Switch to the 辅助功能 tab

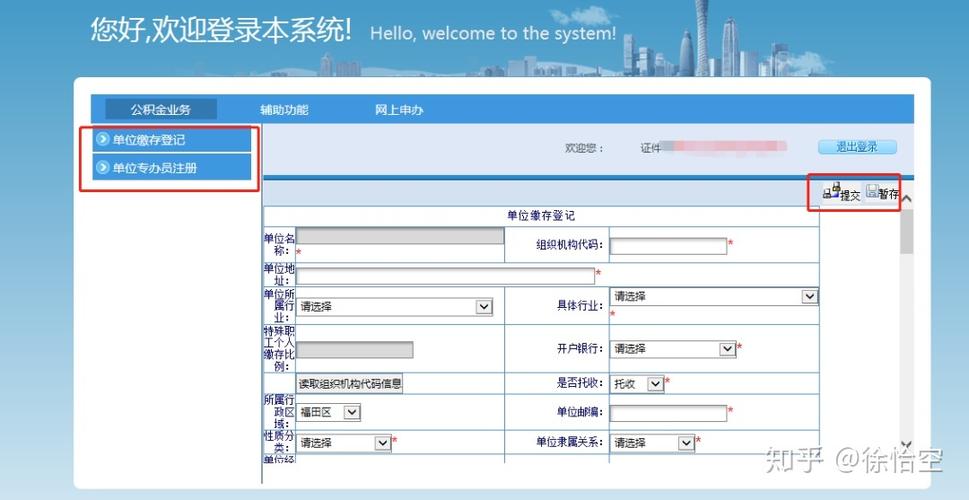coord(284,110)
